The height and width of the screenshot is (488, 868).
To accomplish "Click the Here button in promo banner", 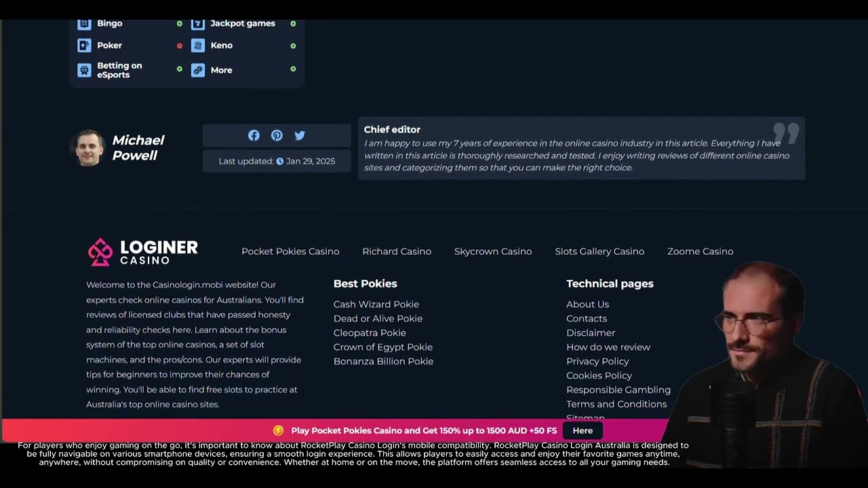I will click(x=583, y=430).
